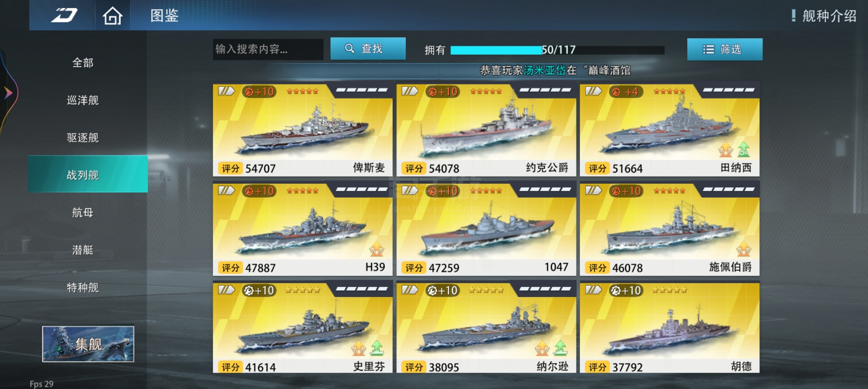Screen dimensions: 868x389
Task: Open the 筛选 filter list
Action: tap(725, 49)
